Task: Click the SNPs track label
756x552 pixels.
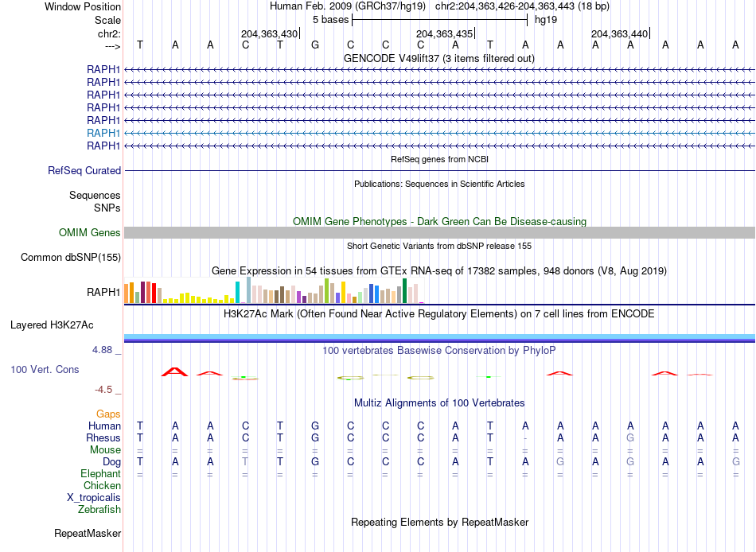Action: pos(107,208)
